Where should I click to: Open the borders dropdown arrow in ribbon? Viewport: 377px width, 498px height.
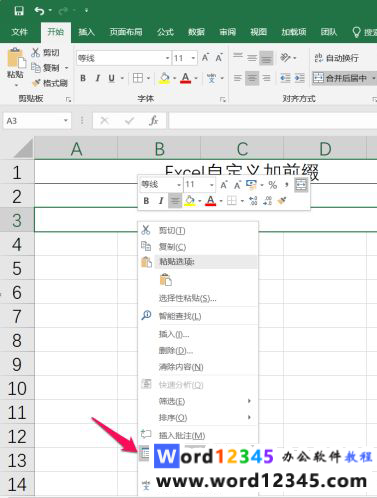pyautogui.click(x=149, y=78)
